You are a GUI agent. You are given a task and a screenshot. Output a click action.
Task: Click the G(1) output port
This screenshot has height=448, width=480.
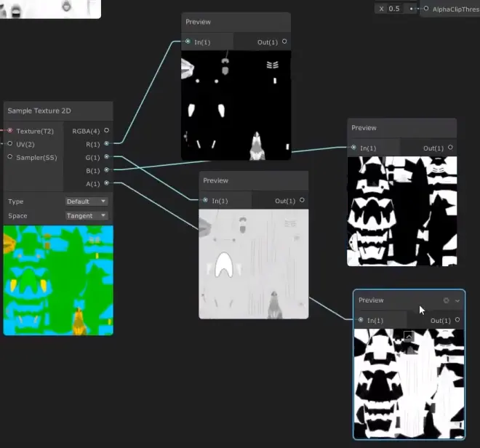(106, 156)
